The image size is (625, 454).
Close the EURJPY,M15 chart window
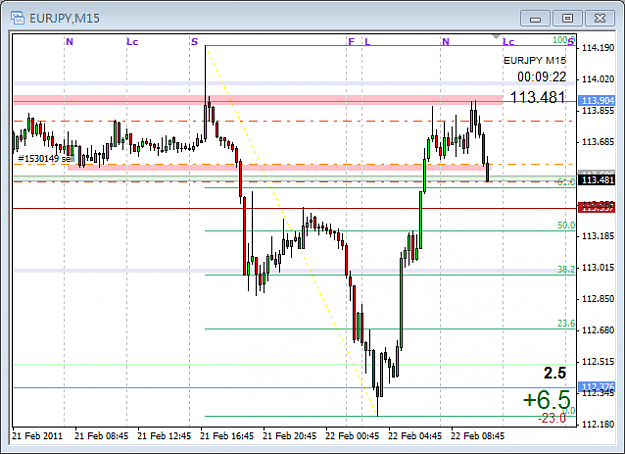point(599,18)
